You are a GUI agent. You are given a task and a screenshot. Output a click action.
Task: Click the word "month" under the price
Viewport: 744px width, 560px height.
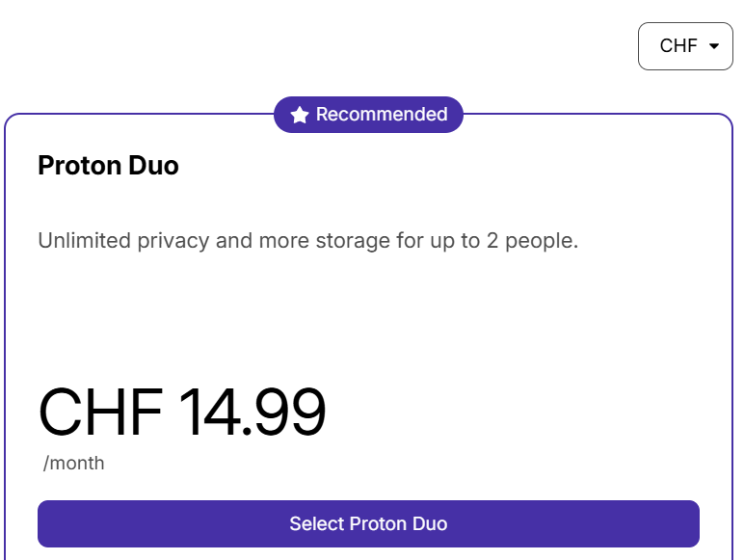coord(77,464)
